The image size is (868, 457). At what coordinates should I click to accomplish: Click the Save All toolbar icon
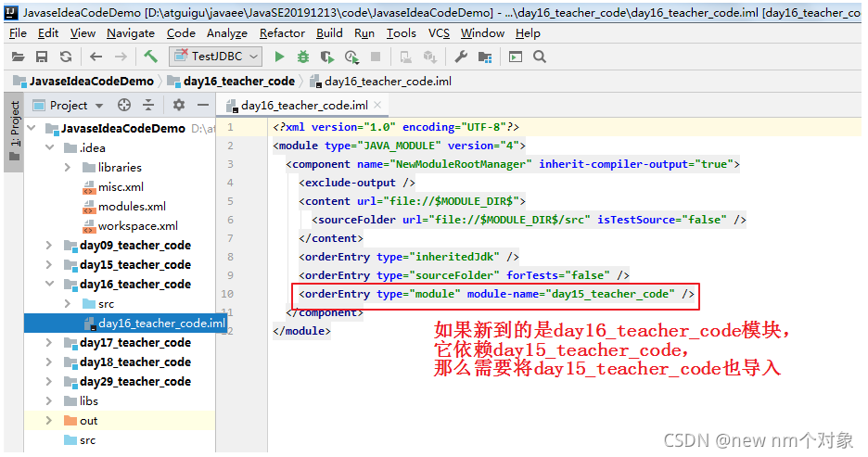click(42, 57)
